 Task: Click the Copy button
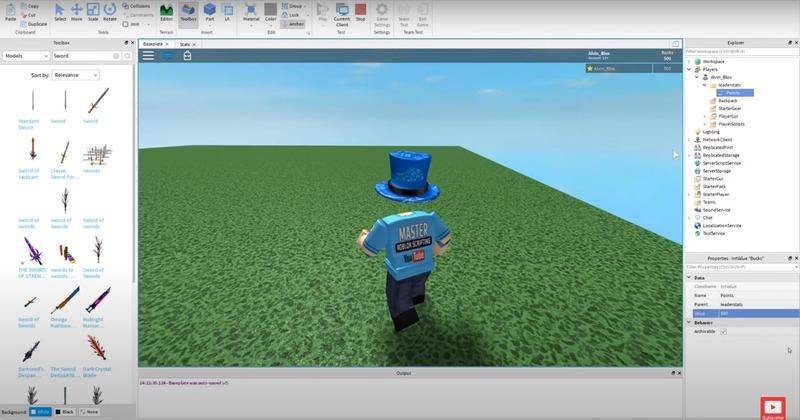click(30, 6)
